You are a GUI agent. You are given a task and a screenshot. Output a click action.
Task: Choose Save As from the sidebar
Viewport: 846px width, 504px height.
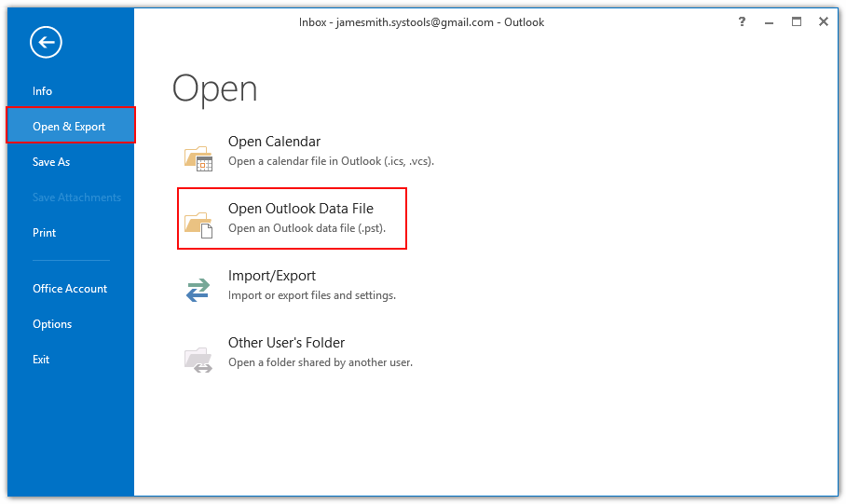pyautogui.click(x=51, y=162)
